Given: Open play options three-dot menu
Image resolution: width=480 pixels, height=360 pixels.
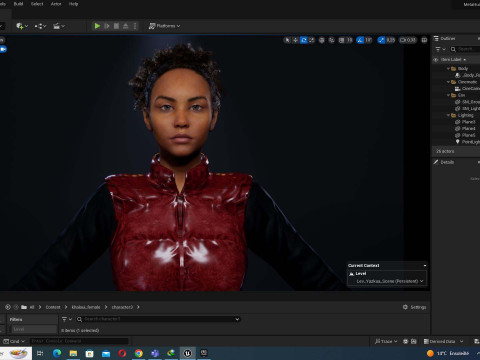Looking at the screenshot, I should [x=135, y=26].
